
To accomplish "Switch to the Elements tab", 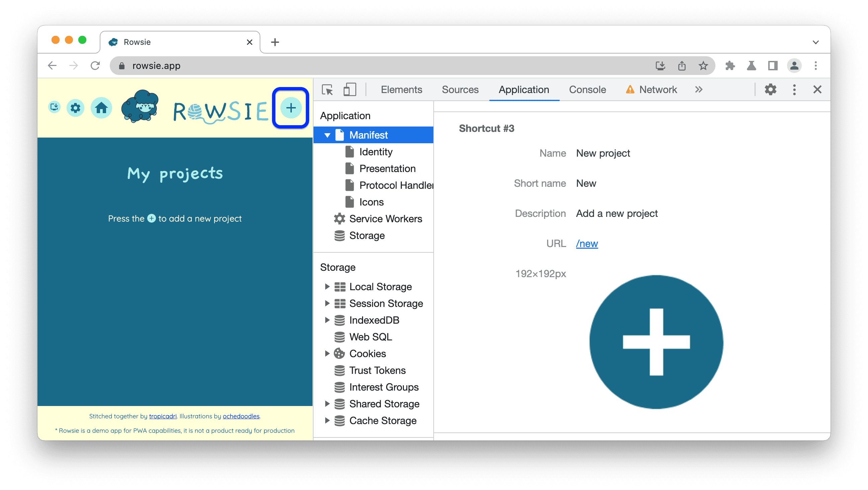I will point(401,89).
